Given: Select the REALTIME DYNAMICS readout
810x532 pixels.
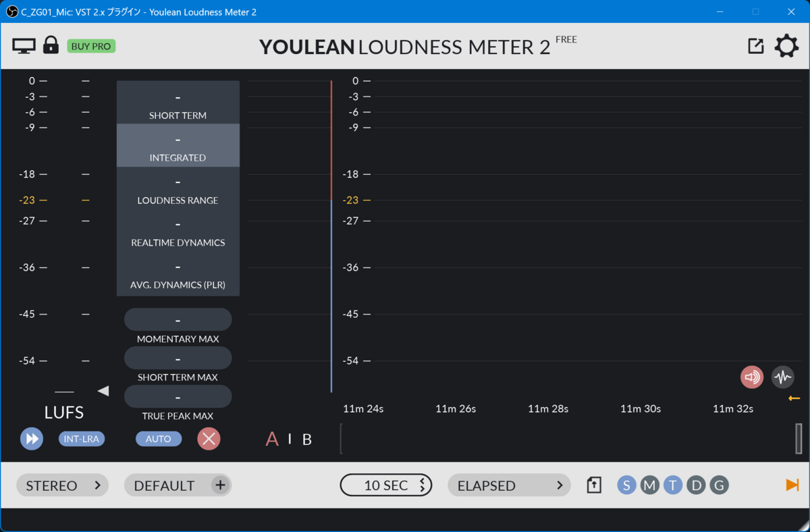Looking at the screenshot, I should (x=178, y=230).
